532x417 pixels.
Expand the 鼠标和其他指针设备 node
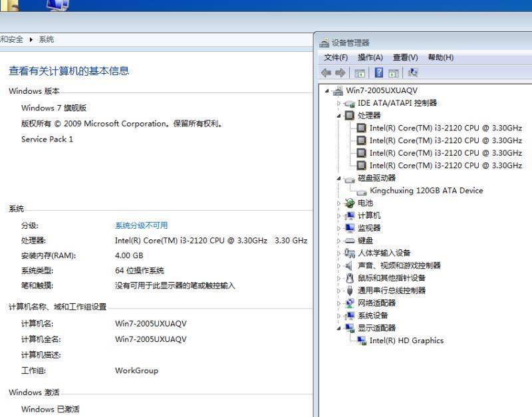coord(338,278)
